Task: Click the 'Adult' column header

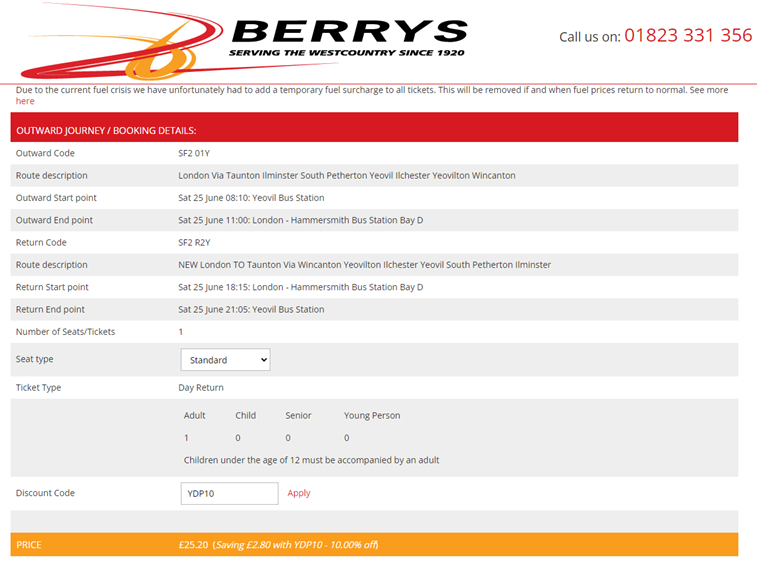Action: (195, 416)
